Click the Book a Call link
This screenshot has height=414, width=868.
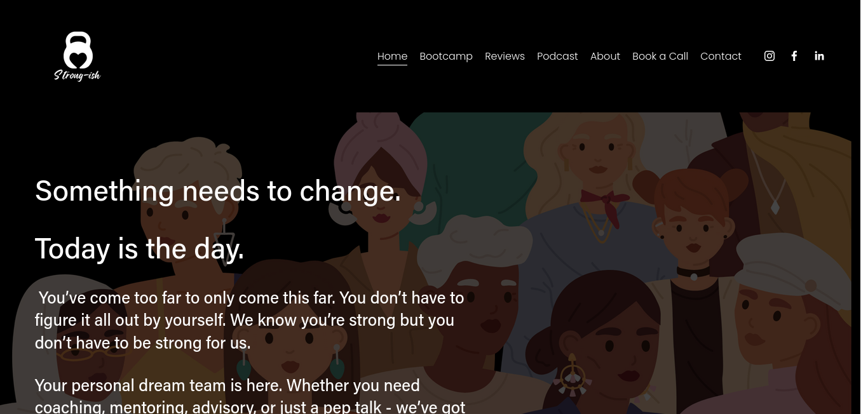coord(660,56)
